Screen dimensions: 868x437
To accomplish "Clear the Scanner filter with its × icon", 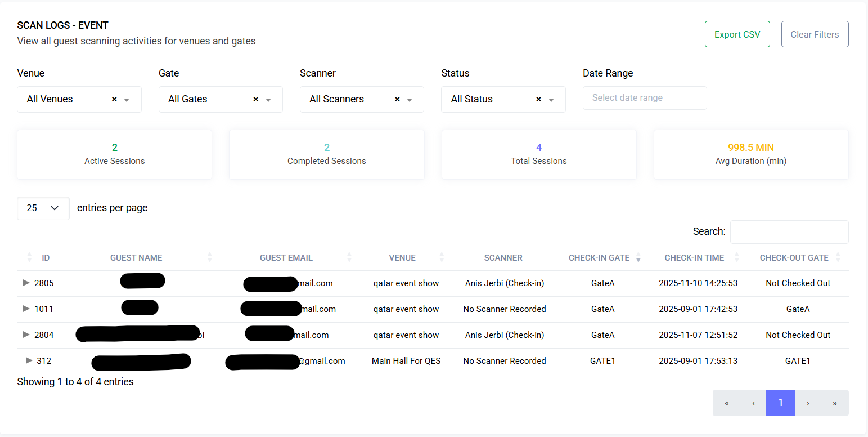I will pos(397,99).
